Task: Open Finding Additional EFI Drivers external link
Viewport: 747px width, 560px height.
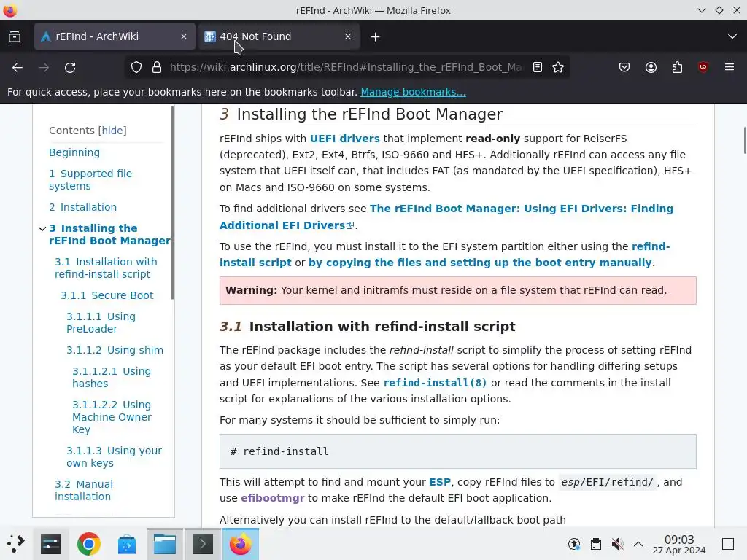Action: [446, 217]
